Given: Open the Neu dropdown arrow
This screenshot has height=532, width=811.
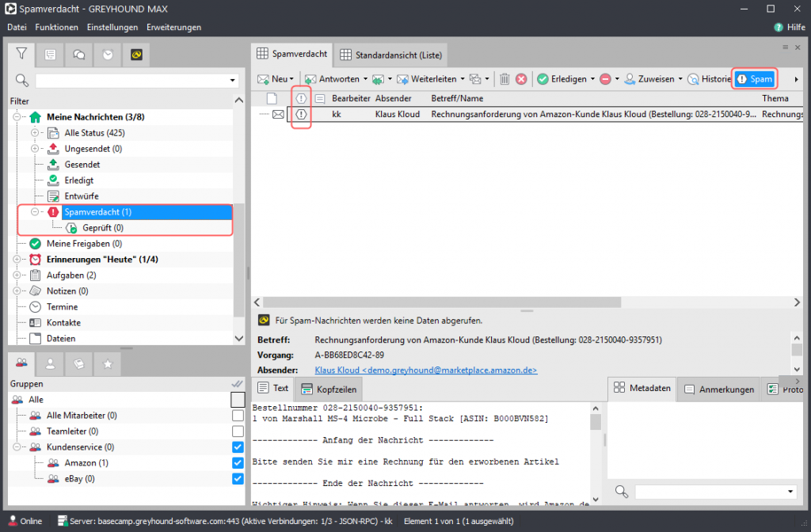Looking at the screenshot, I should point(291,79).
